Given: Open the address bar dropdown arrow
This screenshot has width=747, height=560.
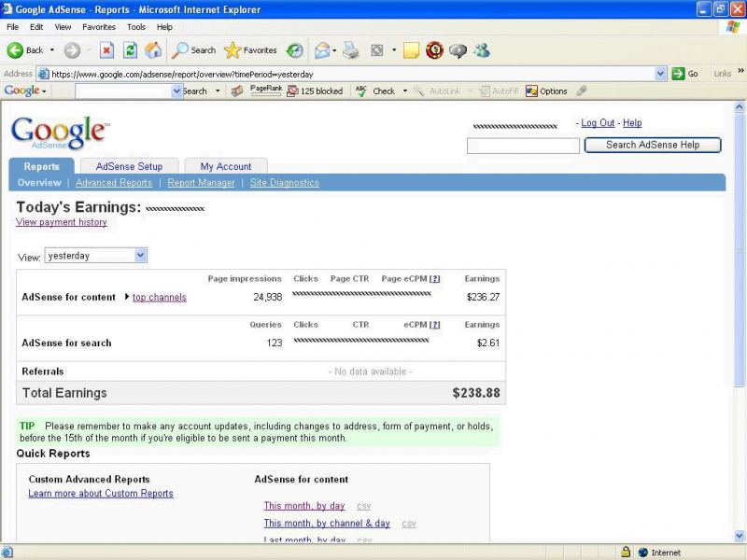Looking at the screenshot, I should coord(660,74).
